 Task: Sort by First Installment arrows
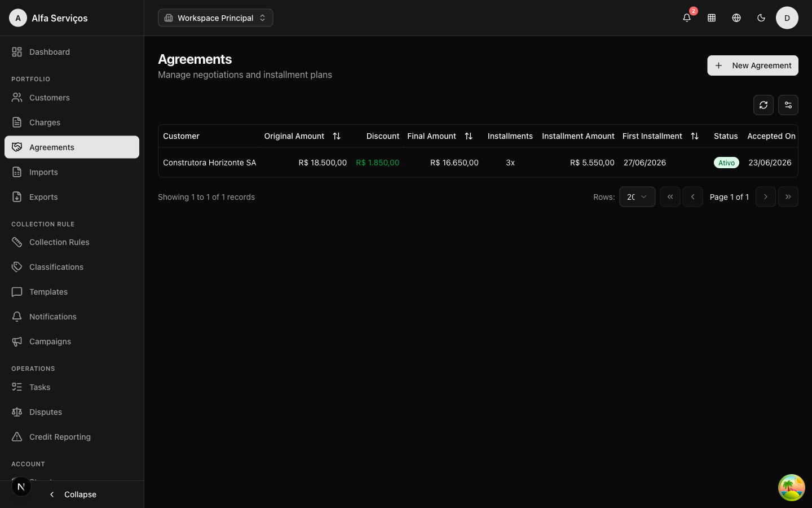[x=695, y=136]
